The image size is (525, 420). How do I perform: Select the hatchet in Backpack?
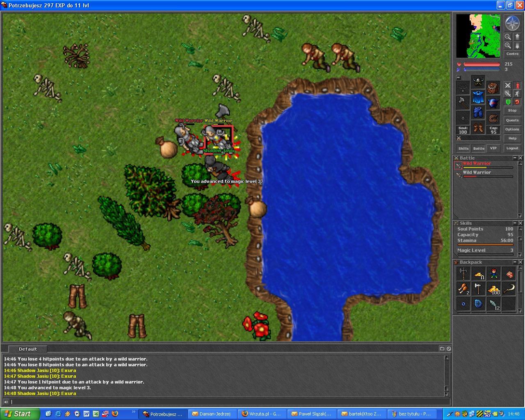[x=478, y=289]
